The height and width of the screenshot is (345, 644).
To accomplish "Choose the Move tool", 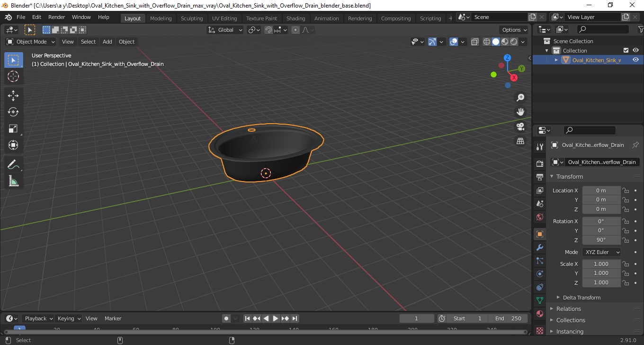I will coord(13,96).
